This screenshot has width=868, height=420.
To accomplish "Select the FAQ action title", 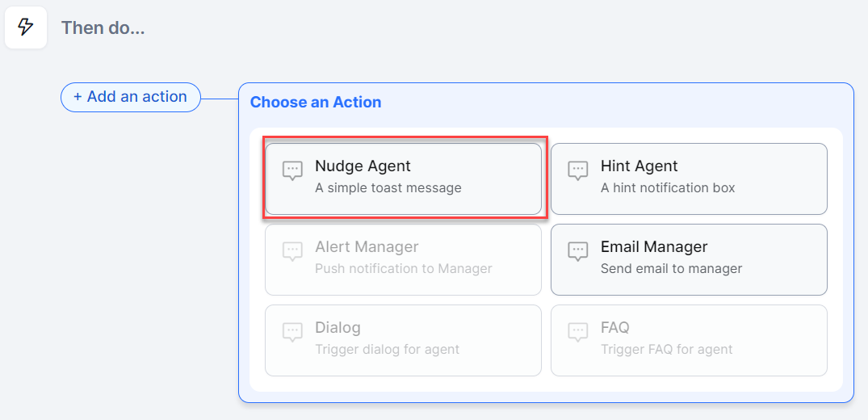I will click(614, 327).
